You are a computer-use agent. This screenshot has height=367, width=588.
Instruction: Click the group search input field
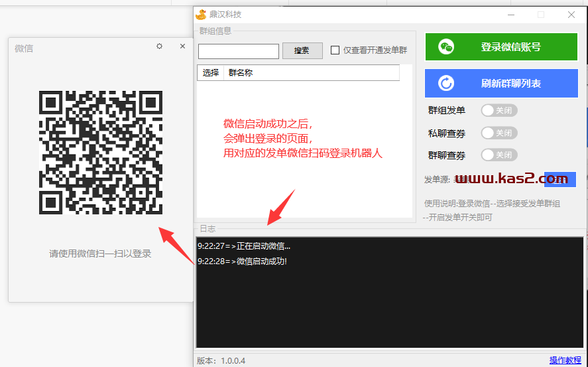(239, 51)
